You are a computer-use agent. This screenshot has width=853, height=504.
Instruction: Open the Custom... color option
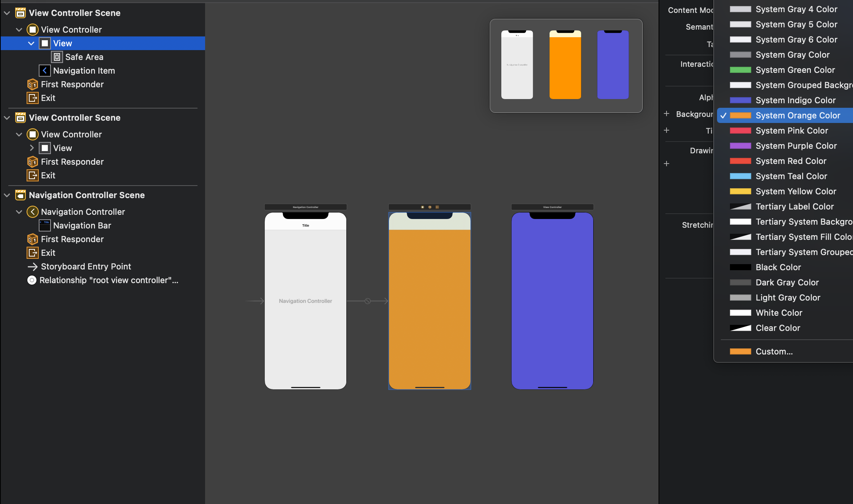pyautogui.click(x=774, y=351)
